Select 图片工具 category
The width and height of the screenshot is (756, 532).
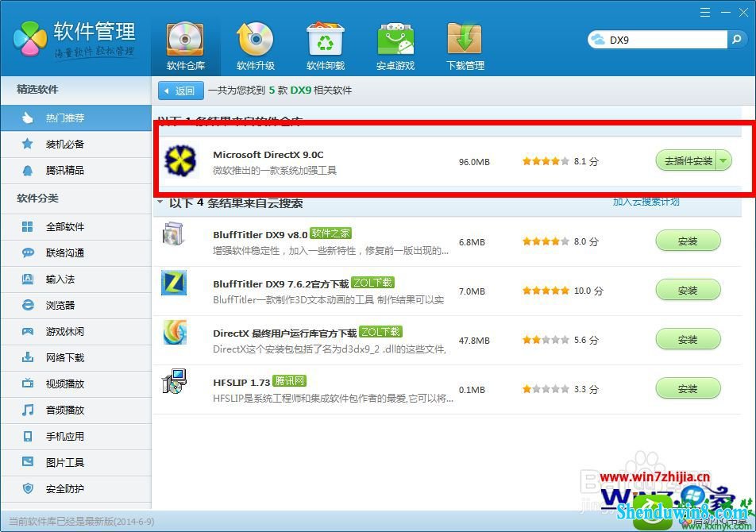75,463
